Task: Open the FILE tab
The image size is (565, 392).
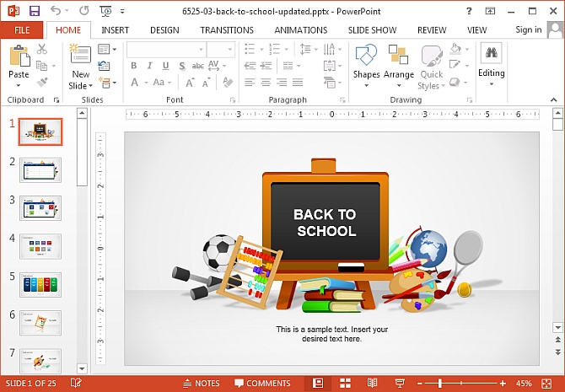Action: 22,30
